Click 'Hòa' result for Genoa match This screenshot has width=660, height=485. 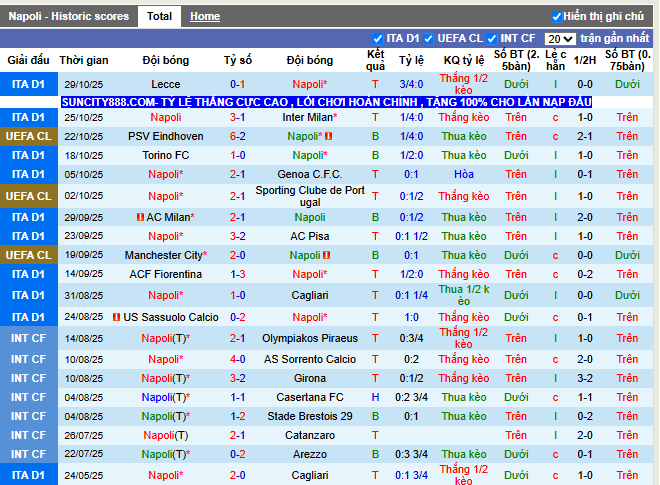[x=464, y=174]
